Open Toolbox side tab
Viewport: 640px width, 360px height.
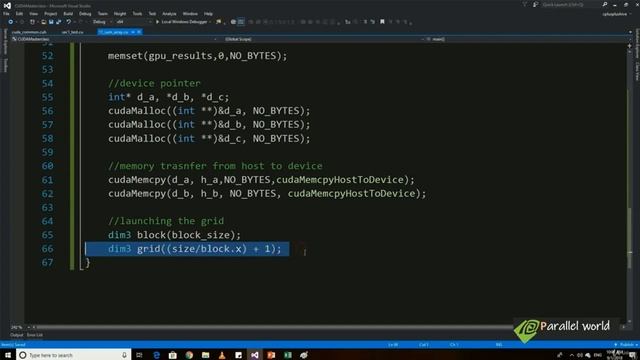click(x=5, y=65)
